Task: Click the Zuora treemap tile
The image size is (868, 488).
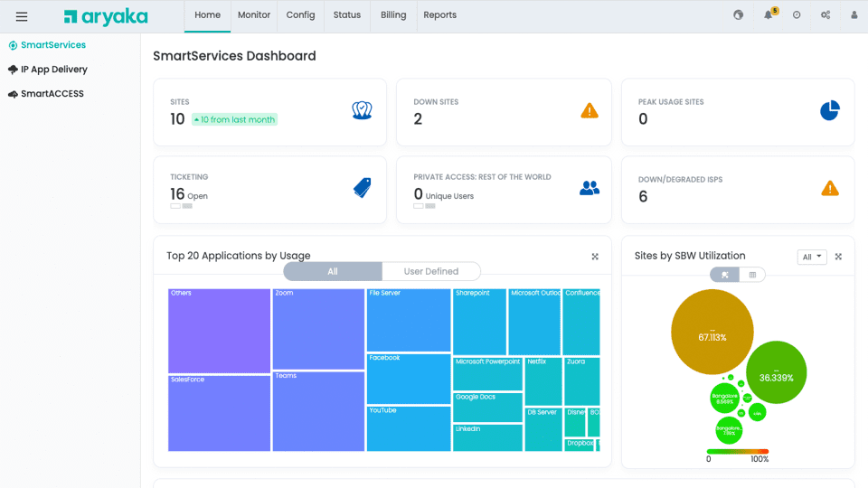Action: (581, 381)
